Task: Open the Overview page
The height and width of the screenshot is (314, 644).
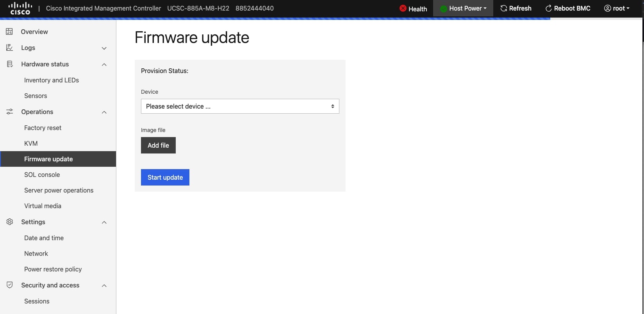Action: click(x=34, y=32)
